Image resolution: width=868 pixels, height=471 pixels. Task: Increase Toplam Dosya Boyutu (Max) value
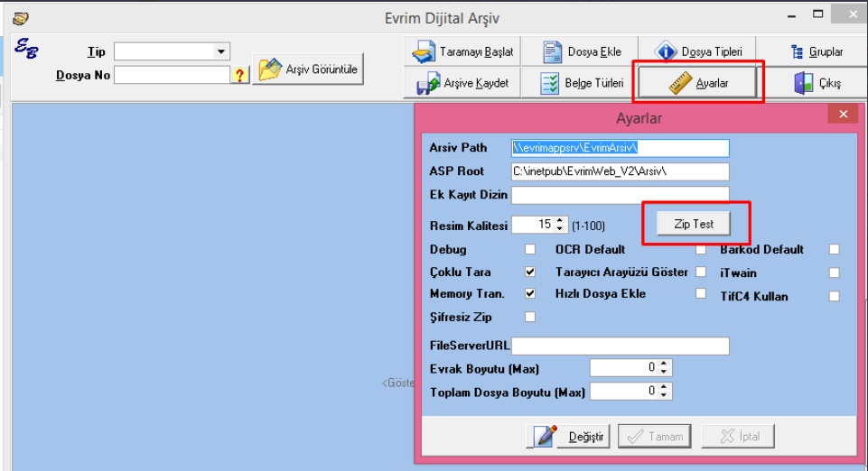tap(664, 387)
